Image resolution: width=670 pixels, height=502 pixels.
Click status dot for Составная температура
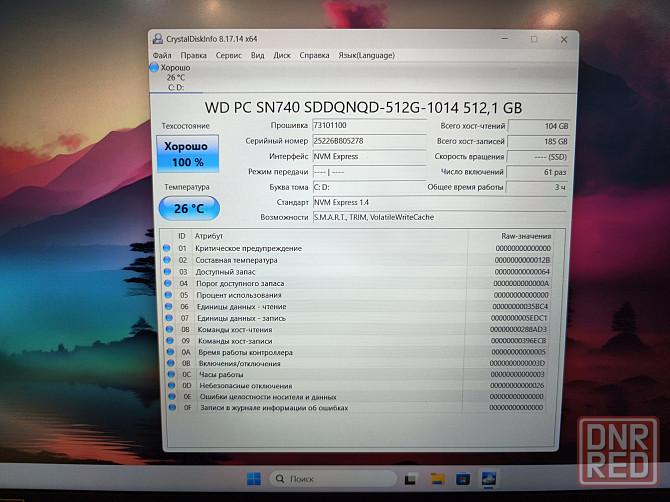click(167, 260)
